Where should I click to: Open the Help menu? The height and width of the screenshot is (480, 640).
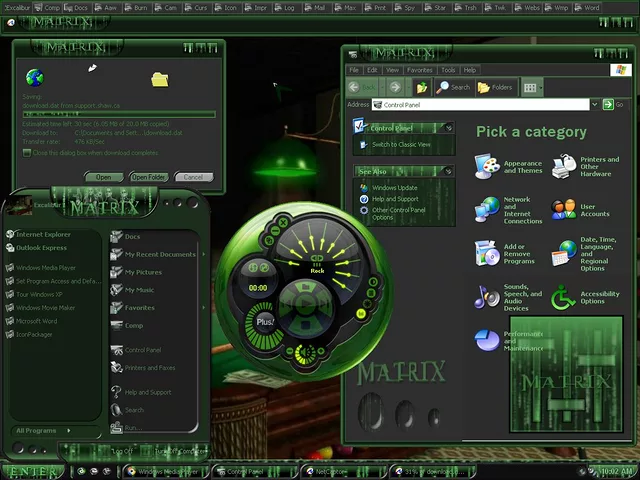coord(470,70)
